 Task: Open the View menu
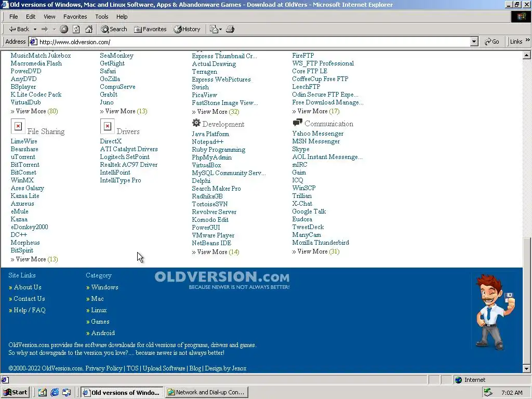tap(49, 17)
